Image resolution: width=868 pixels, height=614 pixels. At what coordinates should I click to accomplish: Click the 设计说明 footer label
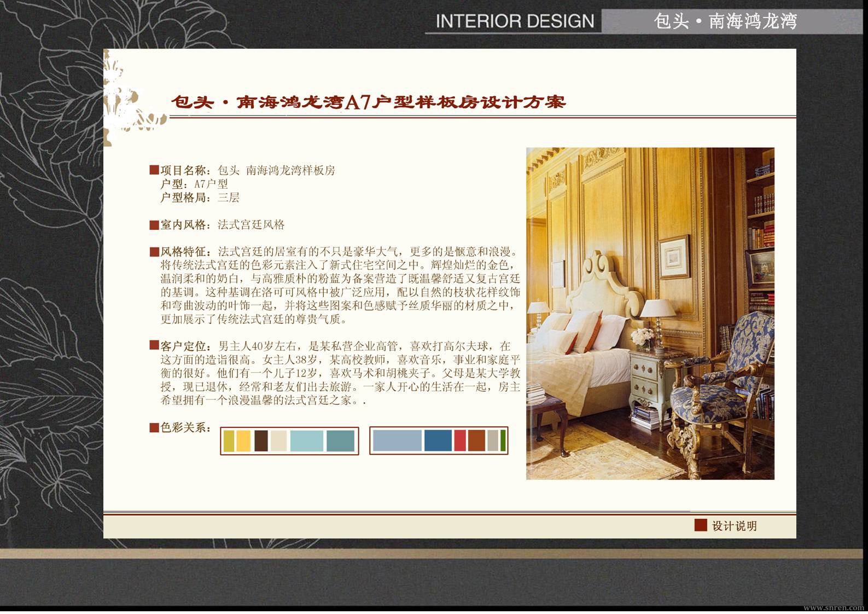735,526
